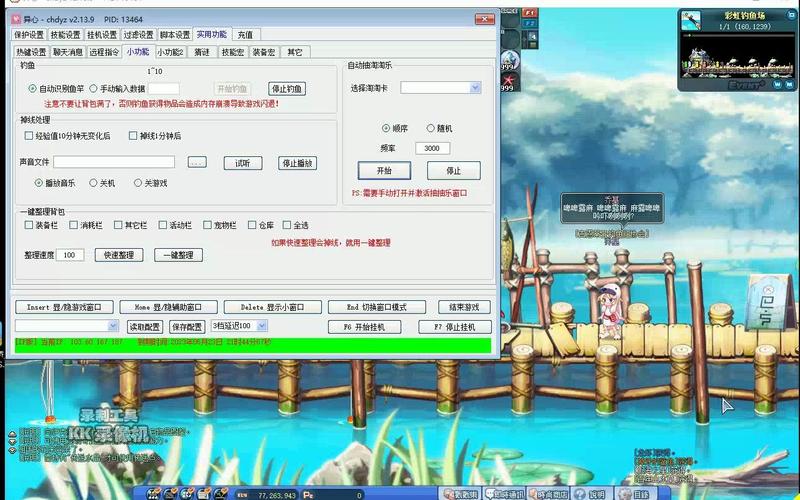Click the 读取配置 button
This screenshot has height=500, width=800.
[144, 327]
